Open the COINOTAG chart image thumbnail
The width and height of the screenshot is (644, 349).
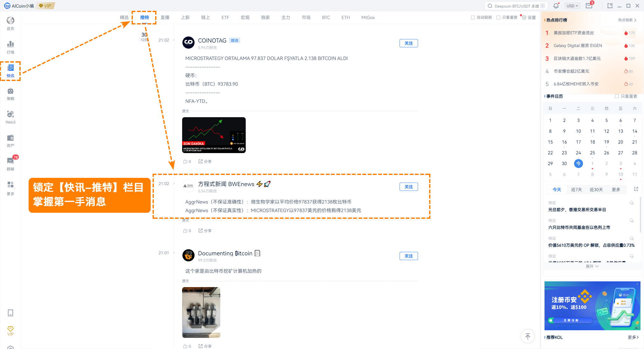click(214, 135)
